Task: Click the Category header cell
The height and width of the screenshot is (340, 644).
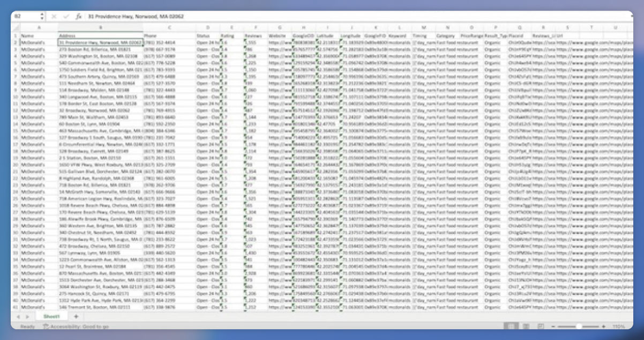Action: 448,35
